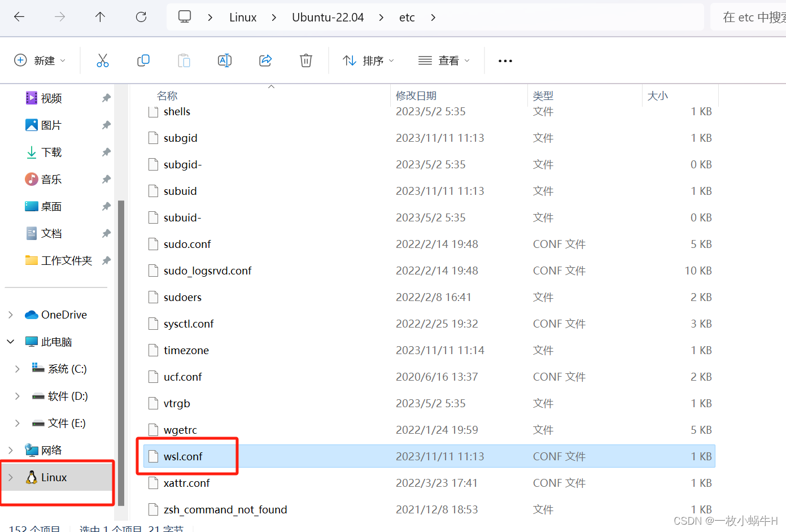Refresh the current folder view
Image resolution: width=786 pixels, height=532 pixels.
141,17
